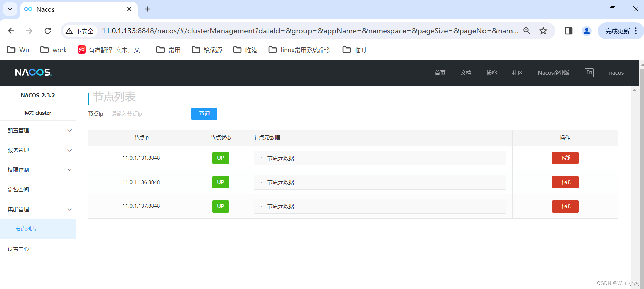This screenshot has height=289, width=644.
Task: Expand the 权限控制 sidebar menu
Action: click(38, 170)
